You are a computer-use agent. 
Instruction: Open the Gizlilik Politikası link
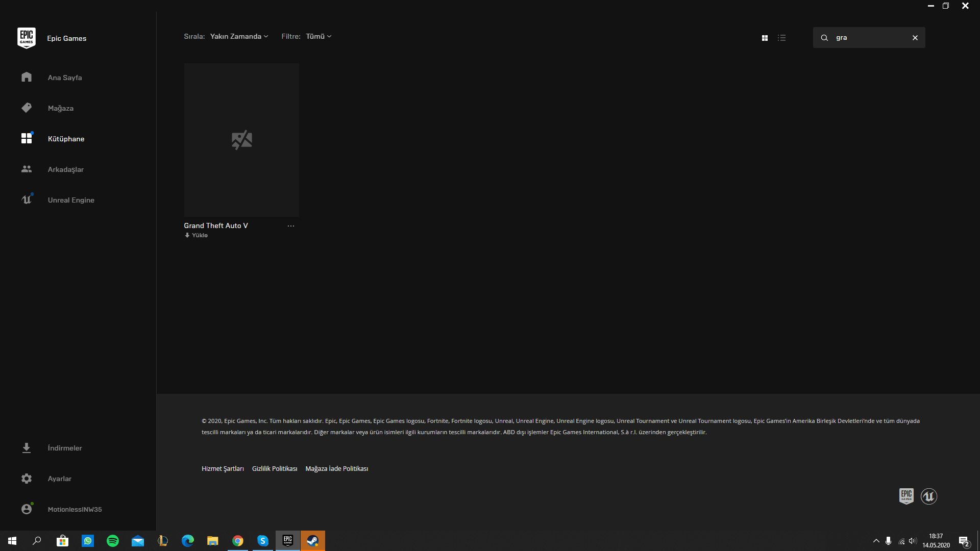(275, 469)
